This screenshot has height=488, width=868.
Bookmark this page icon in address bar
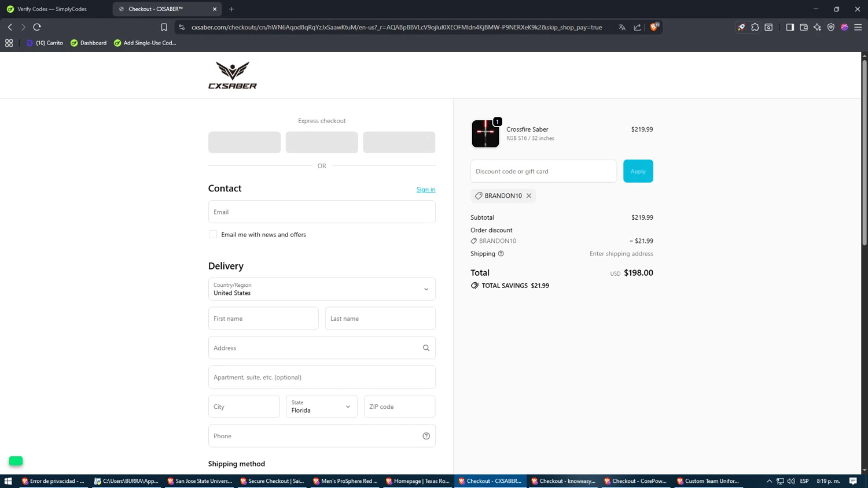(164, 27)
